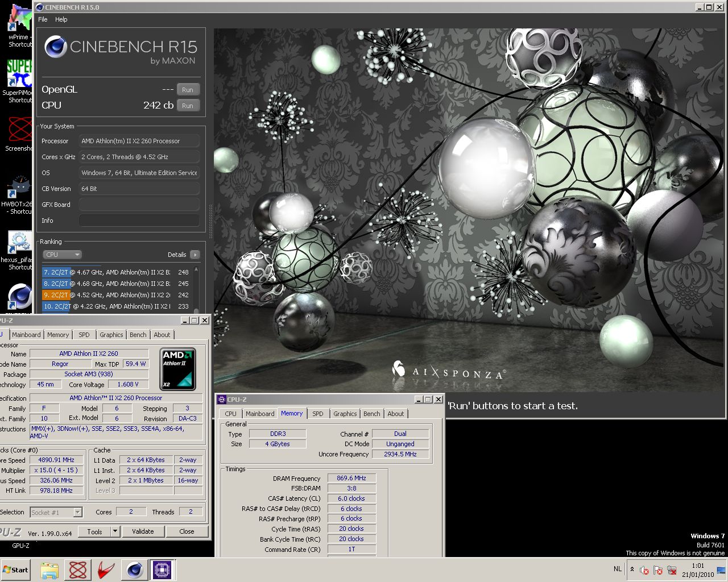
Task: Click the red knot taskbar icon
Action: point(78,569)
